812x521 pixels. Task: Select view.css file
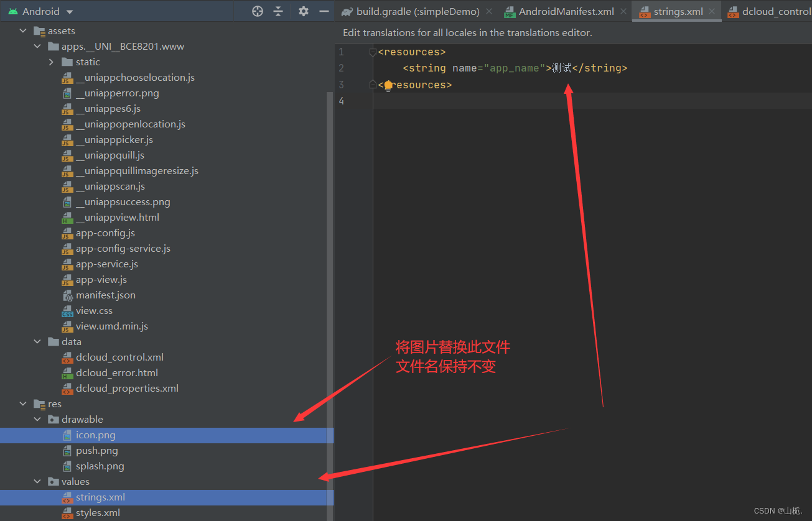coord(94,310)
